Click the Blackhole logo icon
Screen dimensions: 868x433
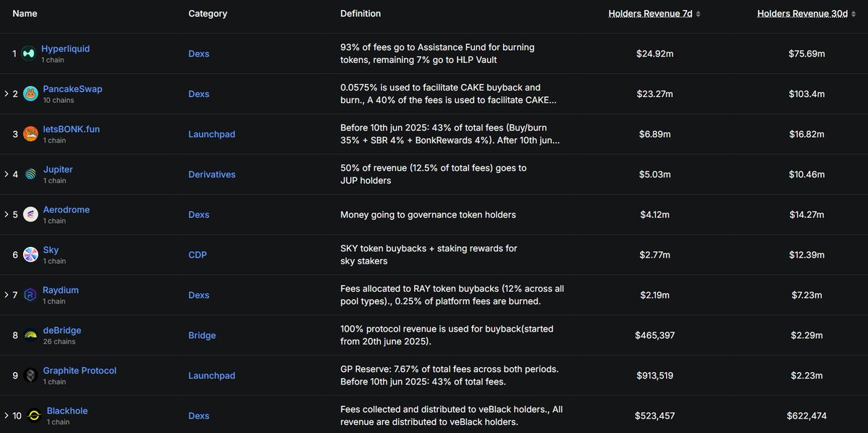pos(34,416)
